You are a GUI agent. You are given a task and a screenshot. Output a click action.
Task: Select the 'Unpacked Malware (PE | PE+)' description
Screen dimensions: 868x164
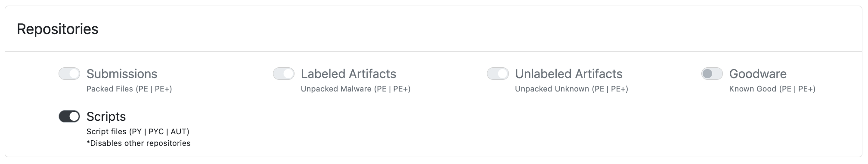click(x=356, y=89)
